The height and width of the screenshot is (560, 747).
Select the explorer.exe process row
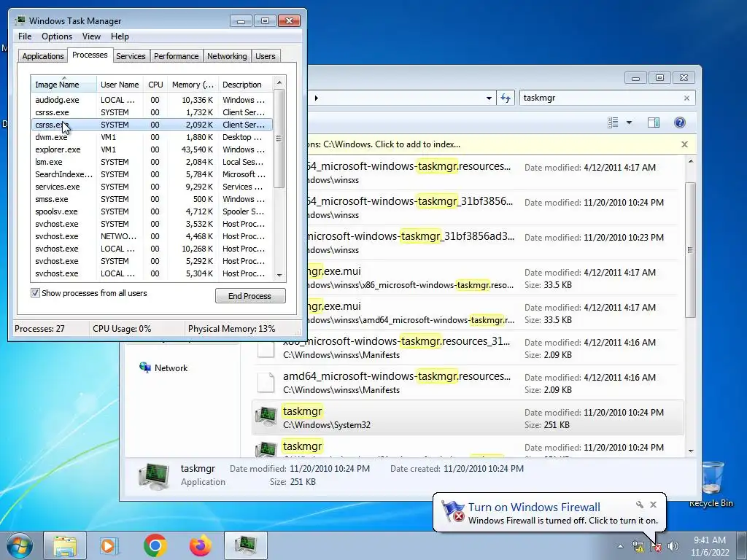[152, 149]
